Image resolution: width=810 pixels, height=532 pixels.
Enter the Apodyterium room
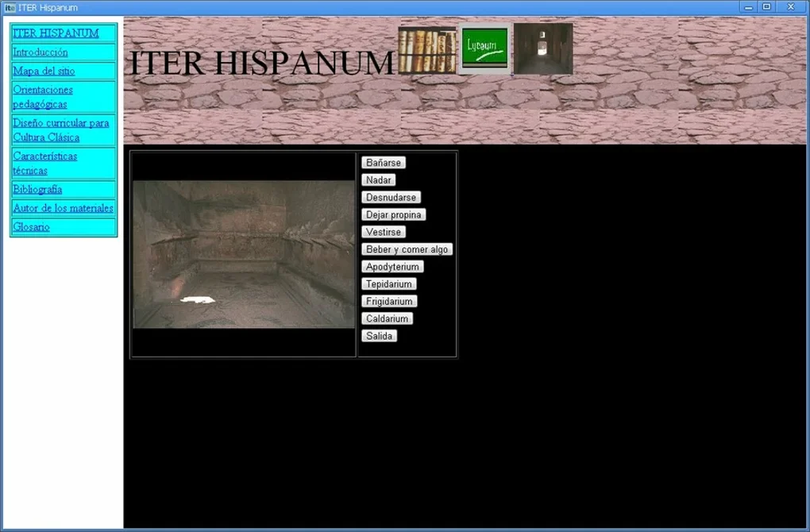coord(391,266)
